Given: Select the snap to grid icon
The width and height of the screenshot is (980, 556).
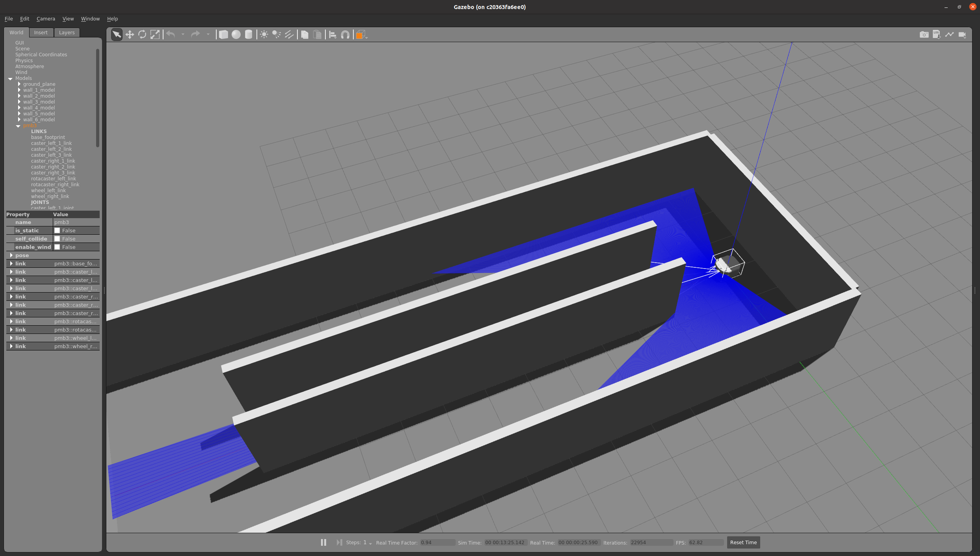Looking at the screenshot, I should click(346, 34).
